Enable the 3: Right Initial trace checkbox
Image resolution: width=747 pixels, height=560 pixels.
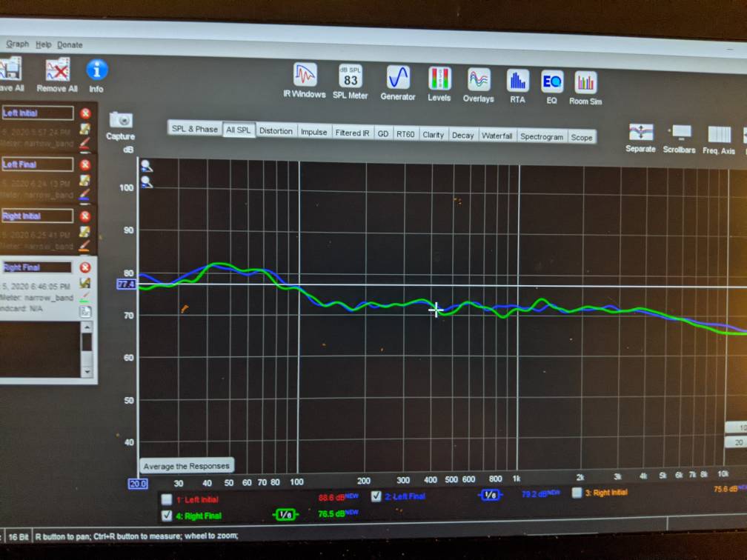point(577,493)
